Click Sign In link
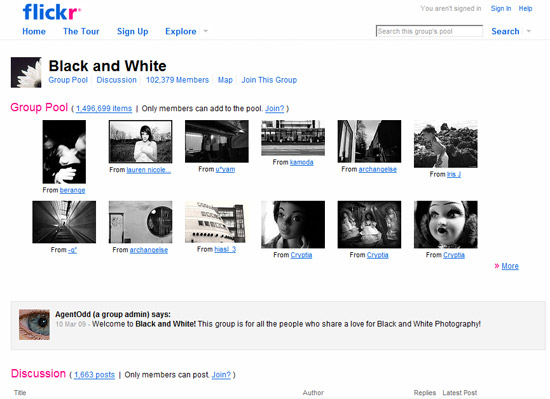550x399 pixels. click(x=501, y=8)
